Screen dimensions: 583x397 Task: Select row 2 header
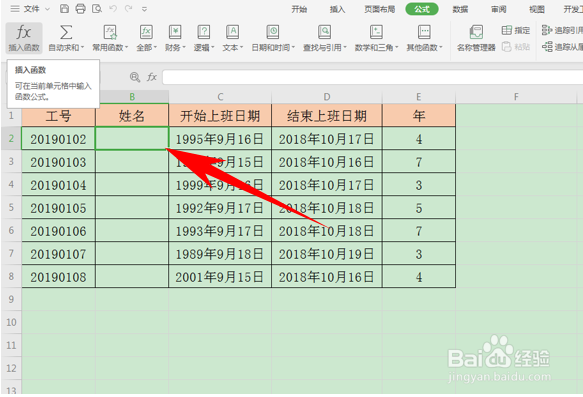pyautogui.click(x=11, y=139)
